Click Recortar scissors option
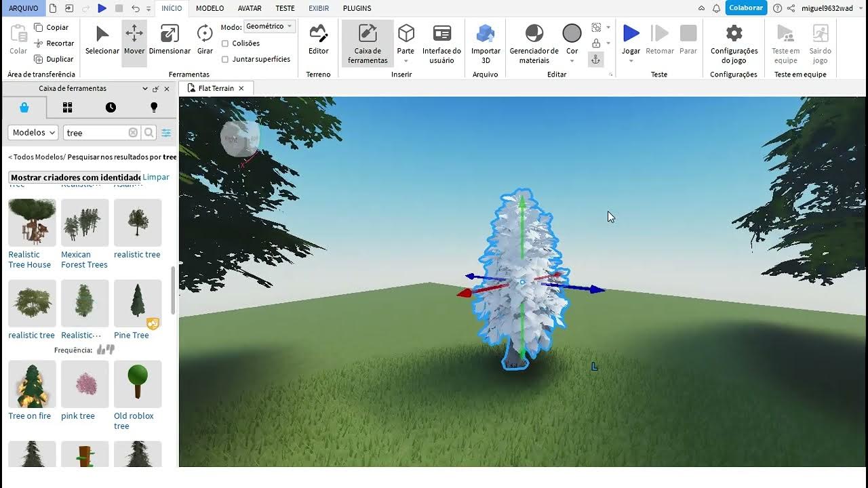 (54, 43)
